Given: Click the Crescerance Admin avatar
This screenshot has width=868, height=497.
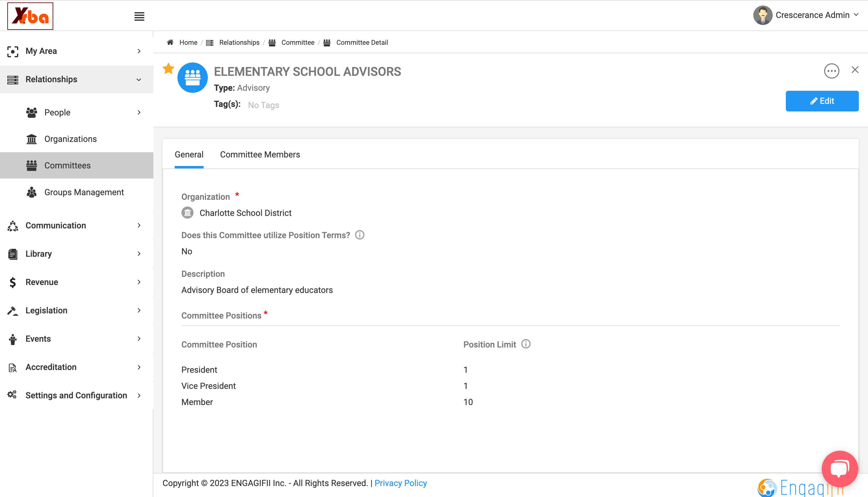Looking at the screenshot, I should (x=763, y=15).
